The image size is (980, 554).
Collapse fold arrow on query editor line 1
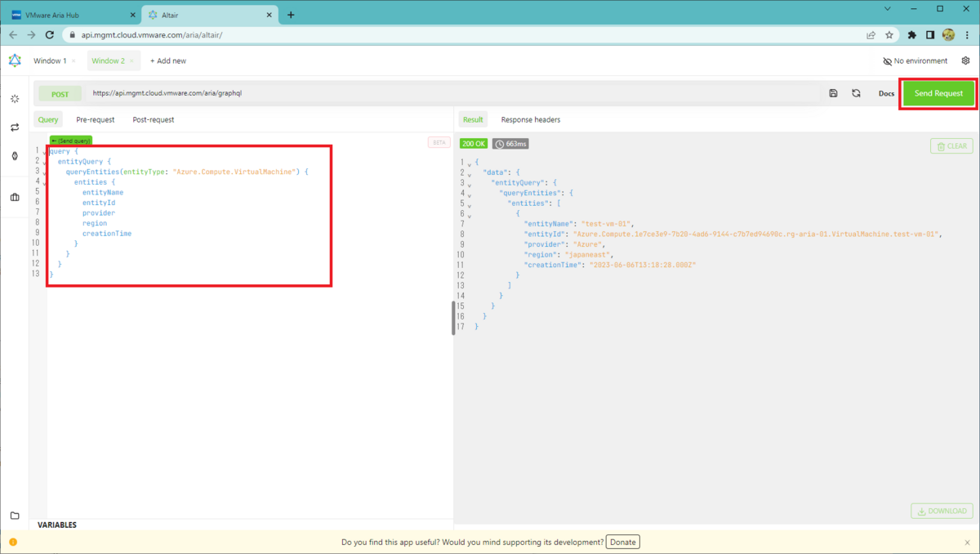coord(44,152)
